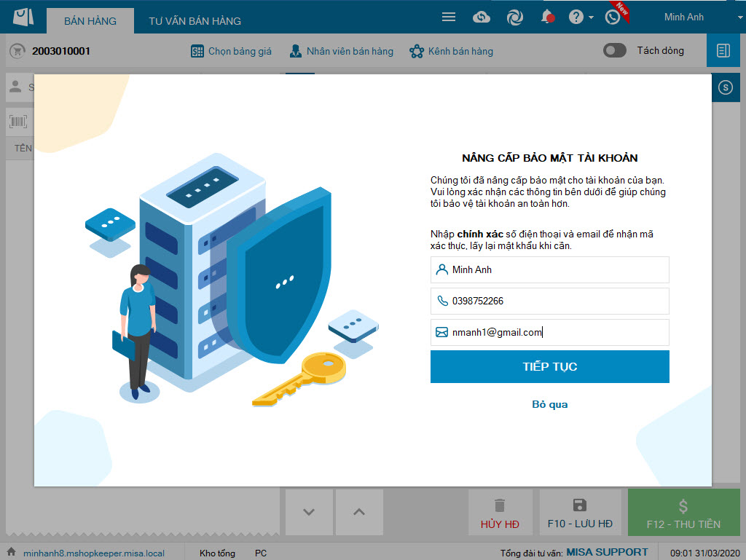
Task: Click the phone number field 0398752266
Action: click(x=549, y=301)
